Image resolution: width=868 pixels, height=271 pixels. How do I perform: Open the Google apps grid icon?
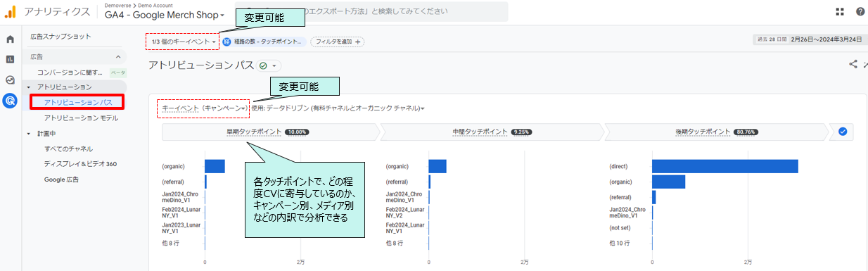[840, 11]
